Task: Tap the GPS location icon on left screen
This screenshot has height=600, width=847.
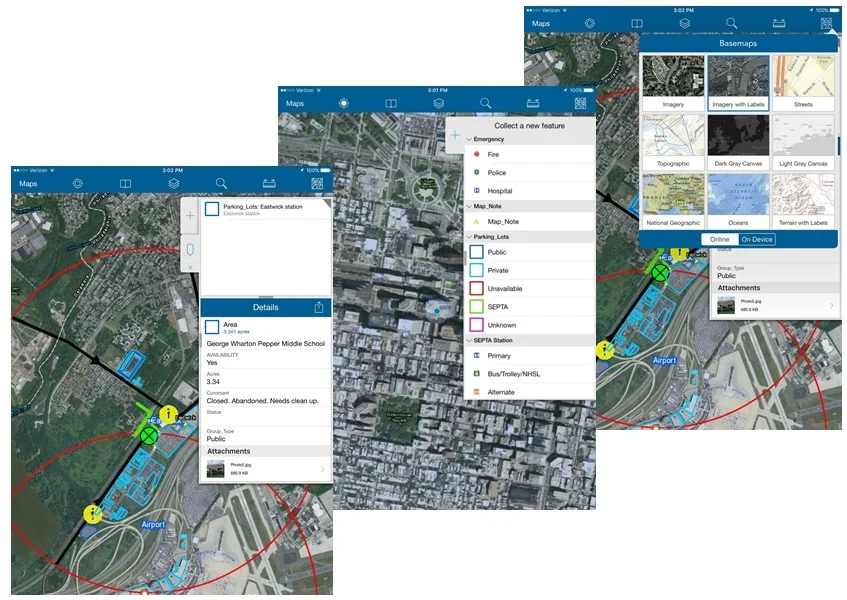Action: click(x=78, y=184)
